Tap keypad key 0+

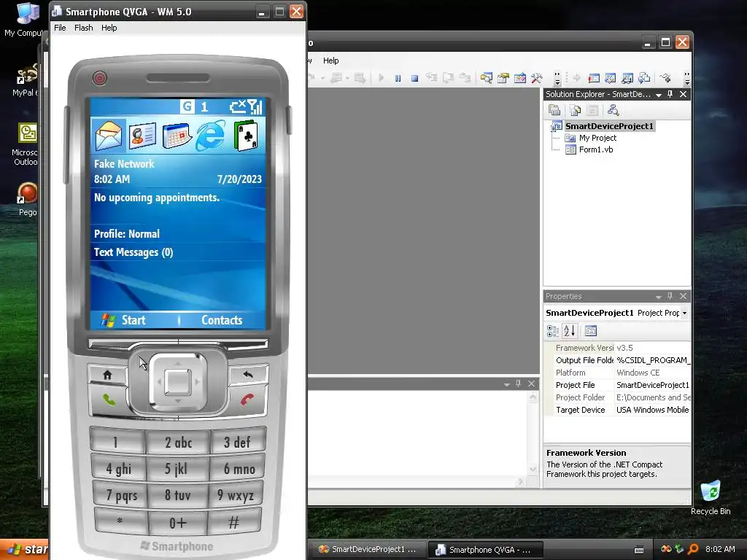[178, 524]
